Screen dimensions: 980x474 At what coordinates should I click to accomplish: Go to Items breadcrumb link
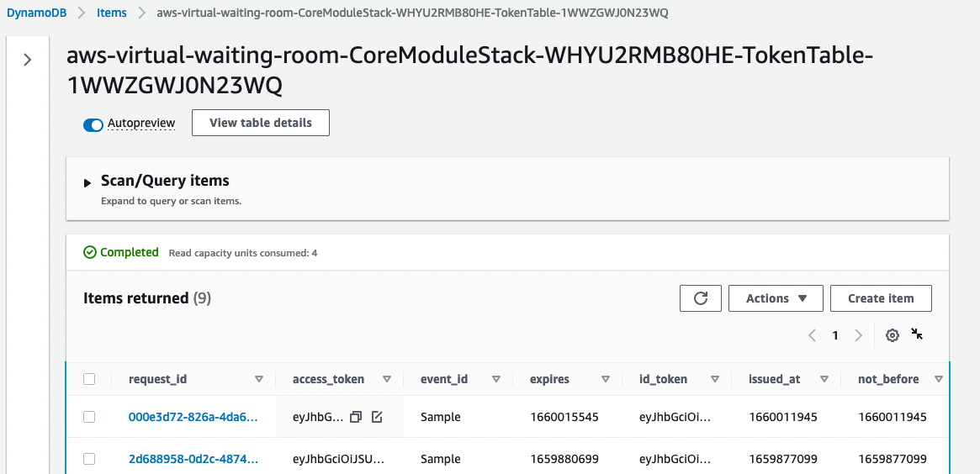pos(112,13)
